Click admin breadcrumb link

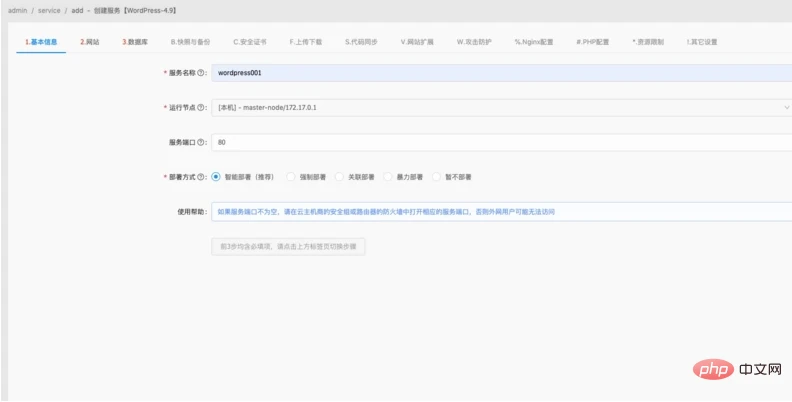(17, 10)
